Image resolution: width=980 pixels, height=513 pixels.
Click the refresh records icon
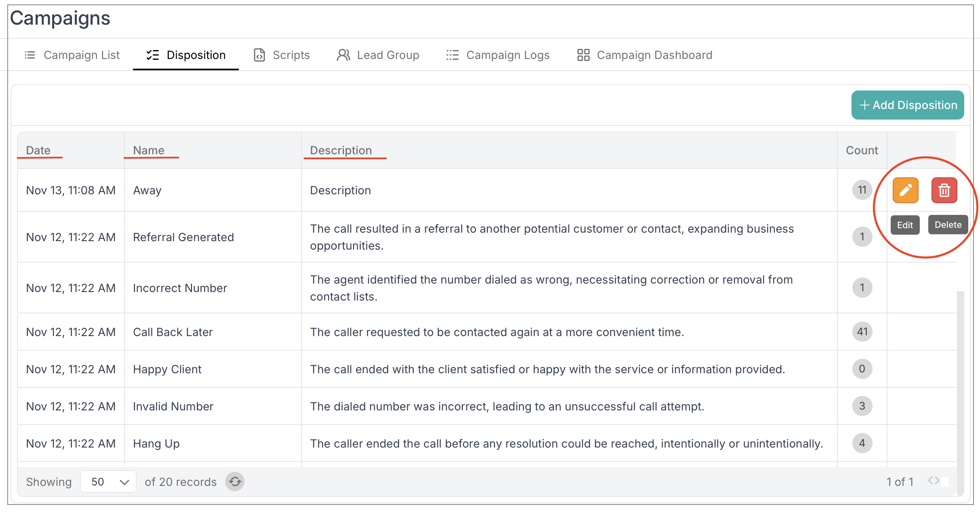pyautogui.click(x=235, y=481)
